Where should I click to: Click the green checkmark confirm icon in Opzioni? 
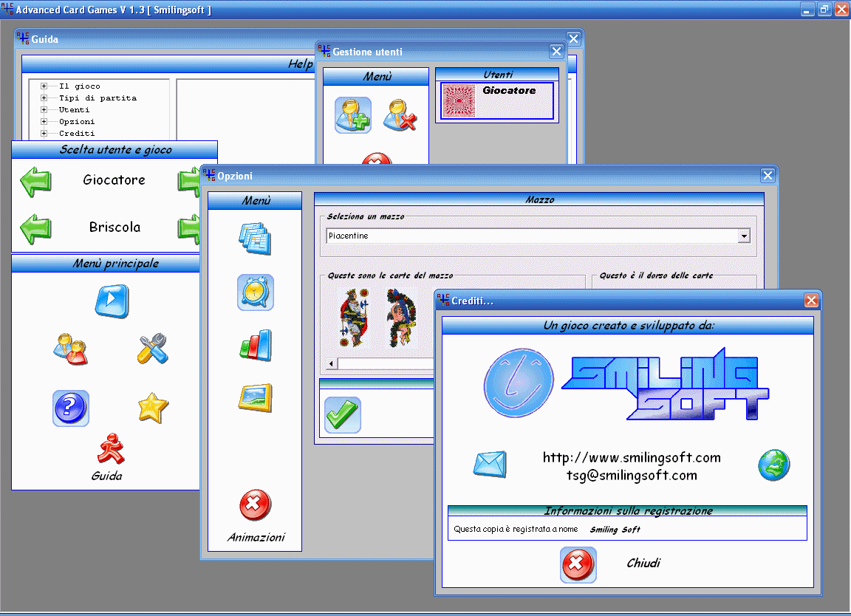343,414
